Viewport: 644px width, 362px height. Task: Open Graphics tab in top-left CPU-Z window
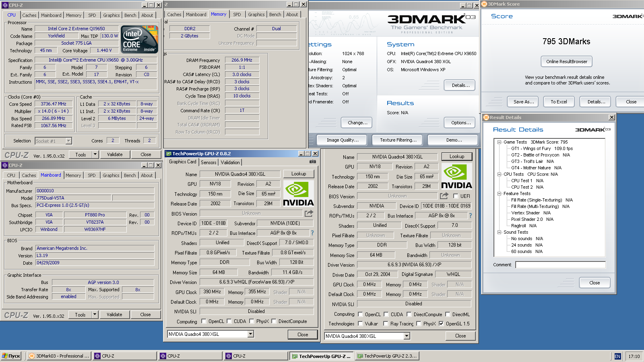point(111,15)
